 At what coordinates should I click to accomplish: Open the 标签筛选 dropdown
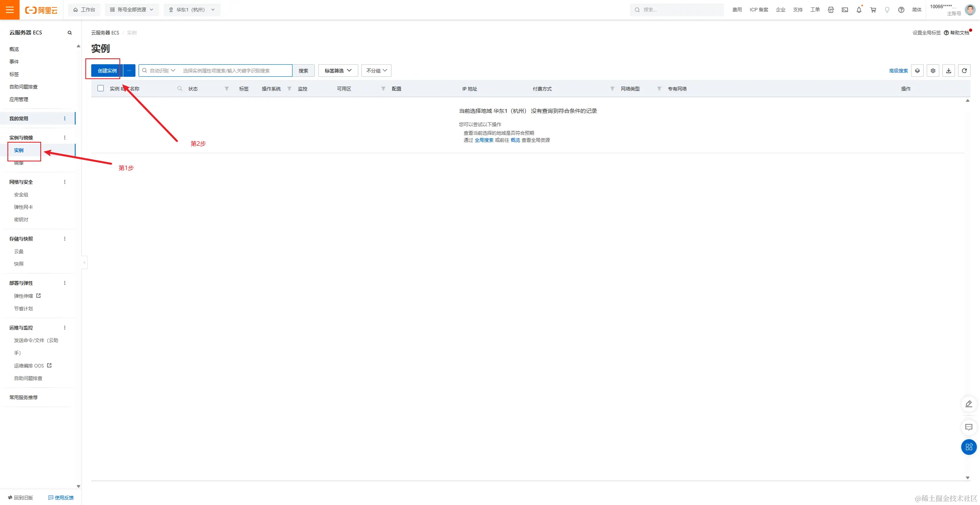338,71
